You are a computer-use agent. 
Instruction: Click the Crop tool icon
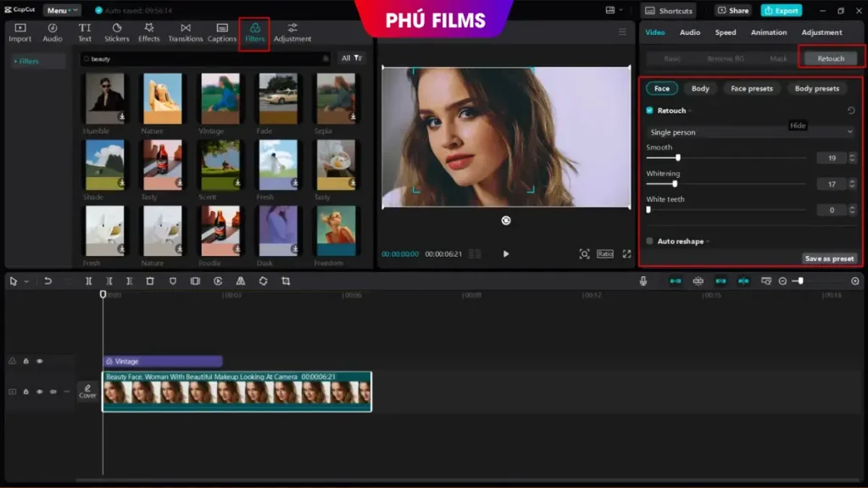coord(287,281)
